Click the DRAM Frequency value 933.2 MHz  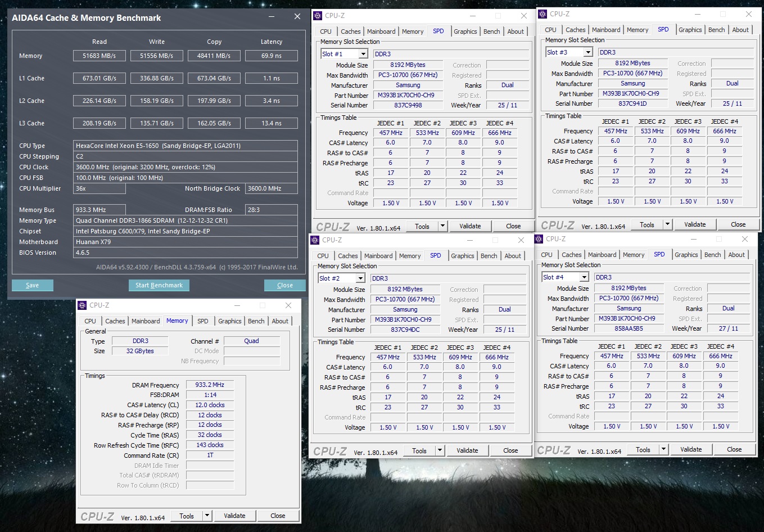[210, 385]
